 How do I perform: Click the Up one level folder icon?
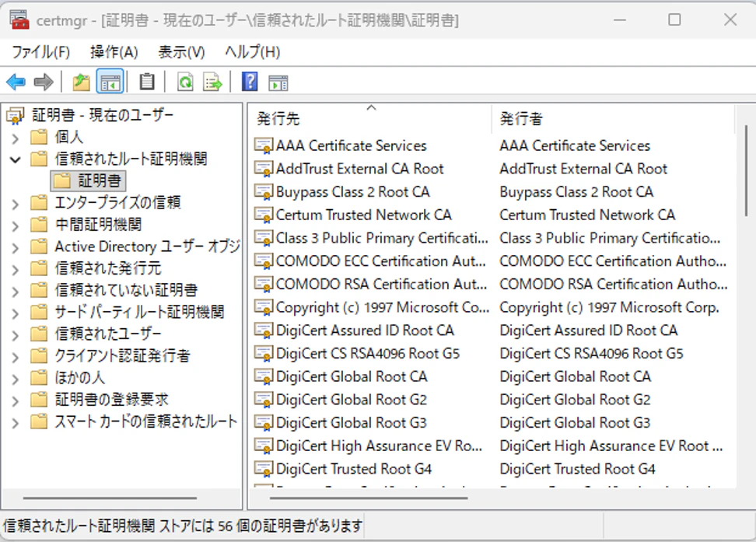82,82
